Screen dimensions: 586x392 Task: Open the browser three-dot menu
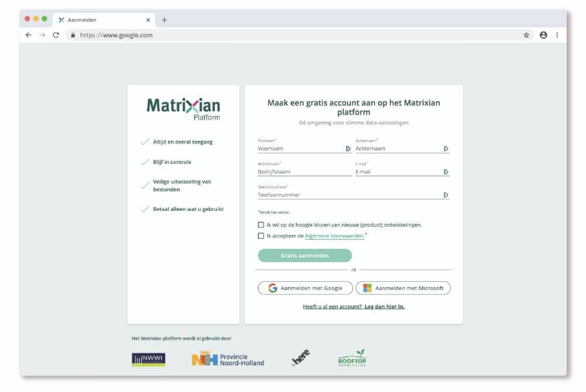click(557, 35)
